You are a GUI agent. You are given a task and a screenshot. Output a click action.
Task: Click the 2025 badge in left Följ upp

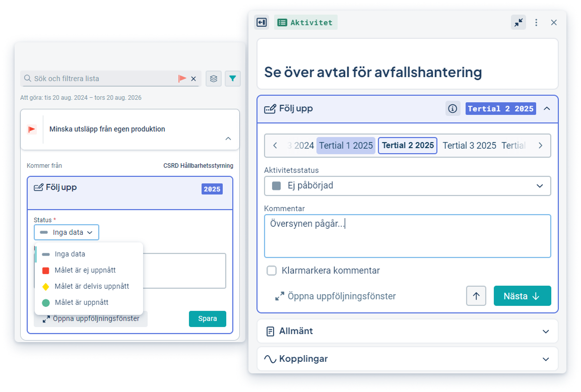(212, 189)
